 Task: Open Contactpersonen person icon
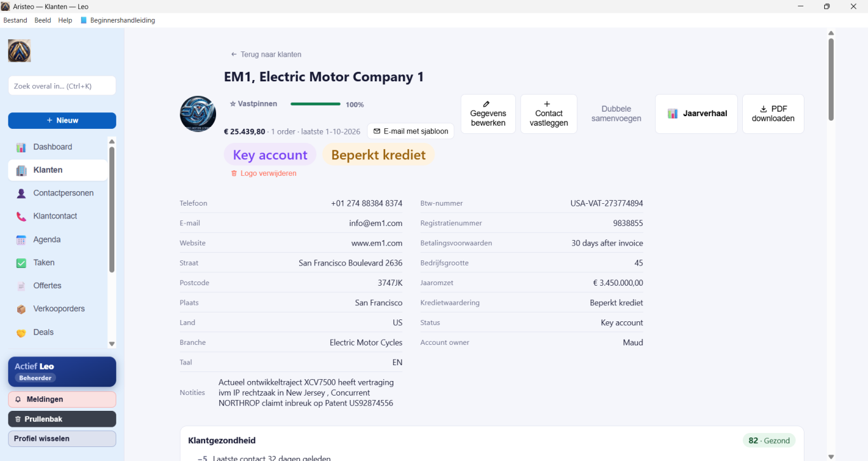21,194
